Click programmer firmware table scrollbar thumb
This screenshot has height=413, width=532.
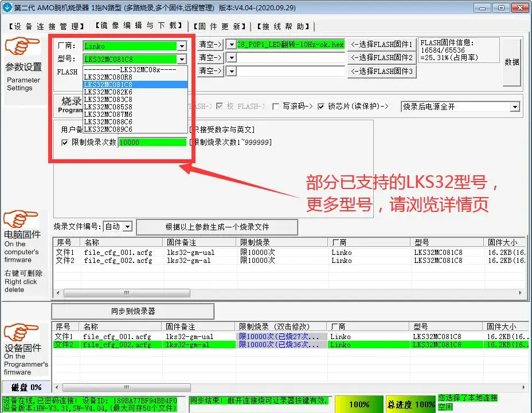pyautogui.click(x=127, y=387)
